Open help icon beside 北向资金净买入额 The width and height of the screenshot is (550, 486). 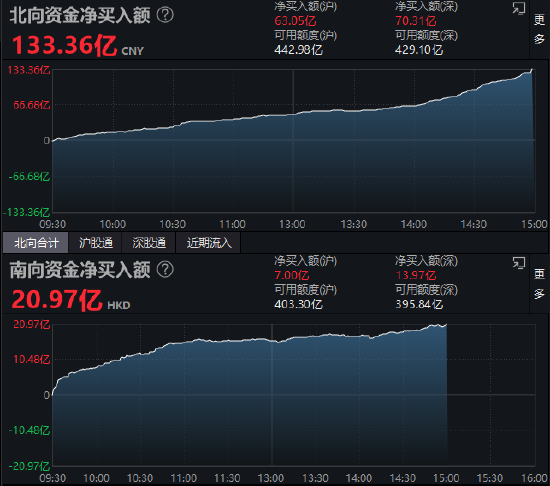click(165, 15)
